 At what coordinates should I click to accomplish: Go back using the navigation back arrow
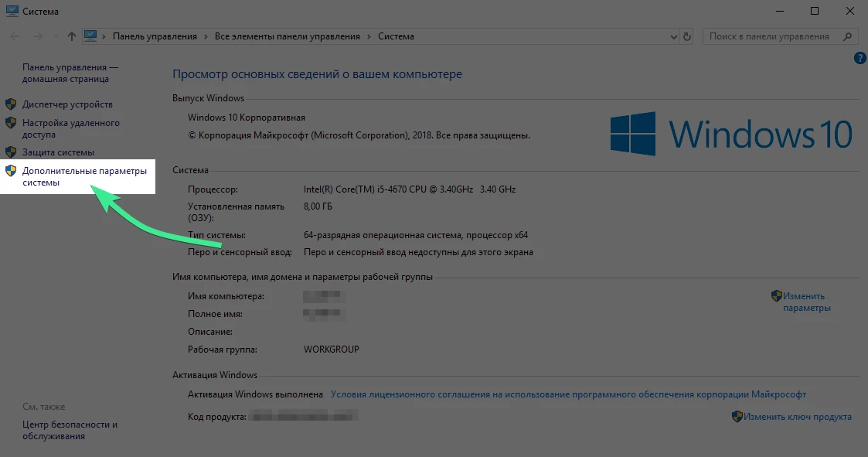pos(15,36)
